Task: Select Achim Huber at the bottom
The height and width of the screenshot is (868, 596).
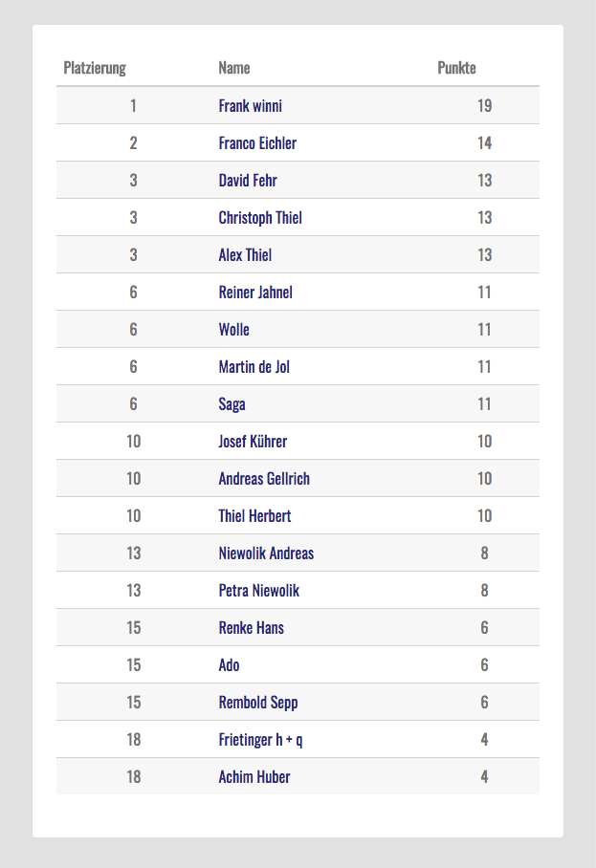Action: coord(254,777)
